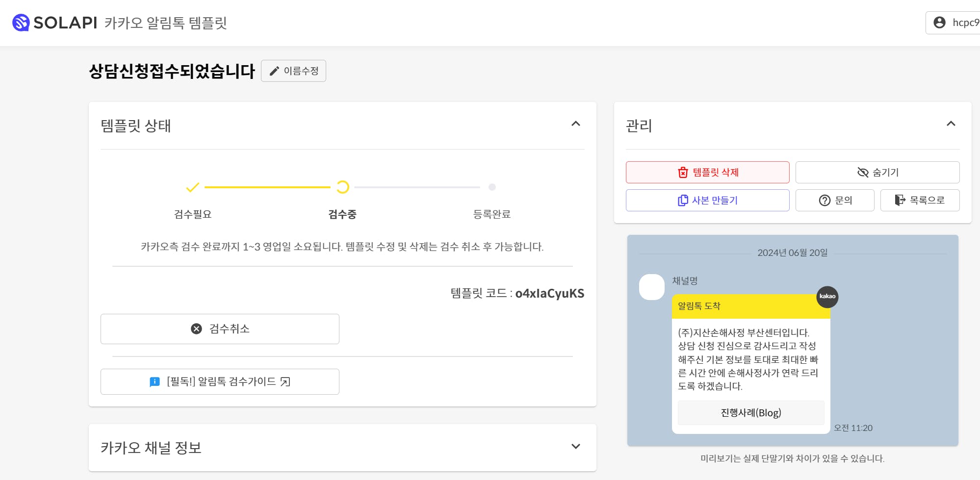Click the SOLAPI logo icon
Screen dimensions: 980x480
coord(21,23)
